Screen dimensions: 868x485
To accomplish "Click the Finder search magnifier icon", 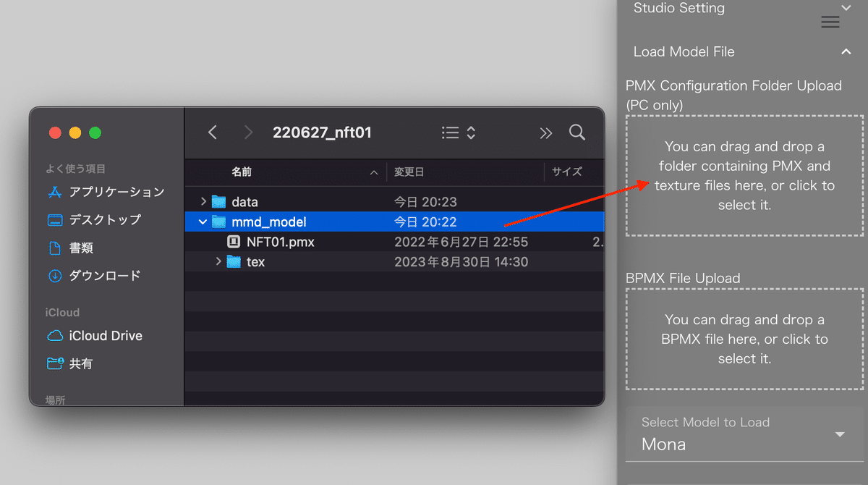I will [x=576, y=132].
